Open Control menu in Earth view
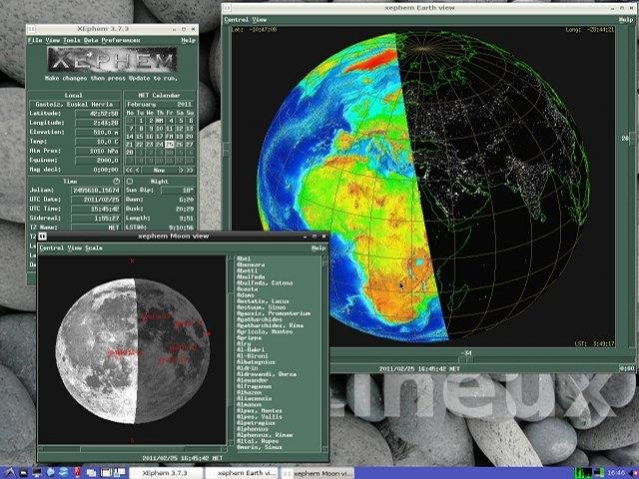This screenshot has height=479, width=639. point(234,19)
